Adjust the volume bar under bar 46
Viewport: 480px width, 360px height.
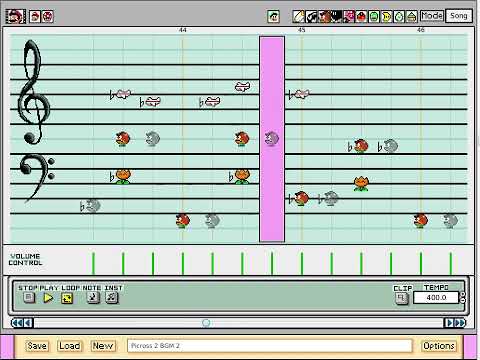click(x=421, y=263)
